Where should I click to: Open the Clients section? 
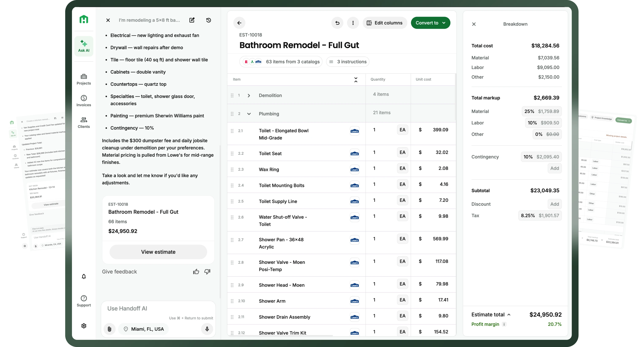84,122
